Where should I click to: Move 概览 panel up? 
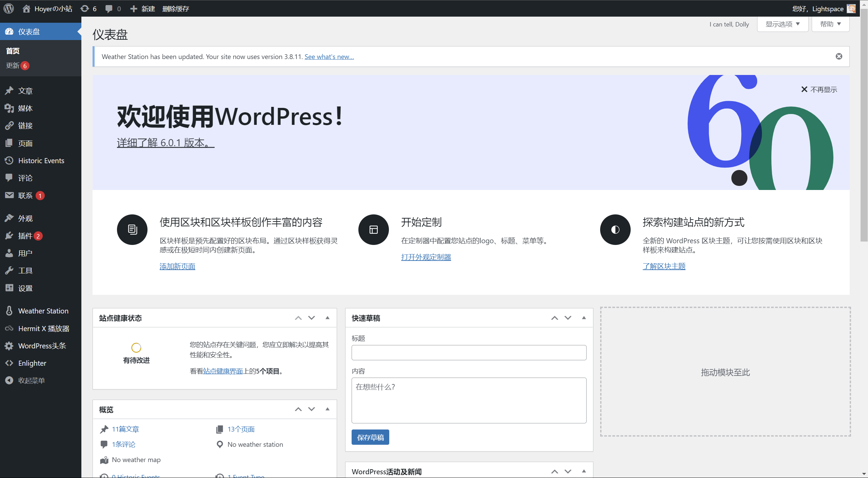pos(298,409)
